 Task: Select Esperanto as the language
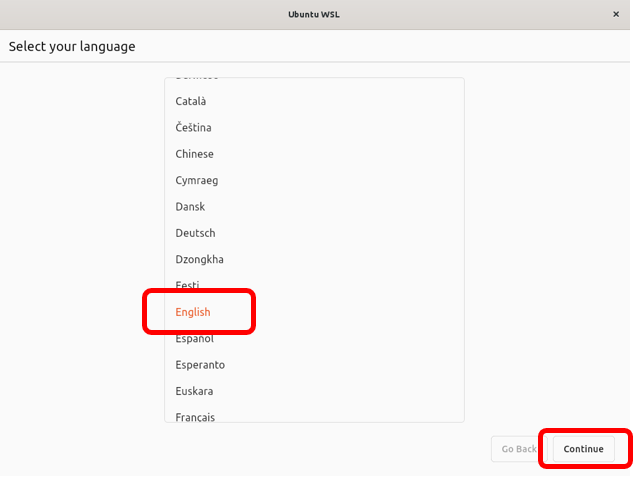(314, 365)
